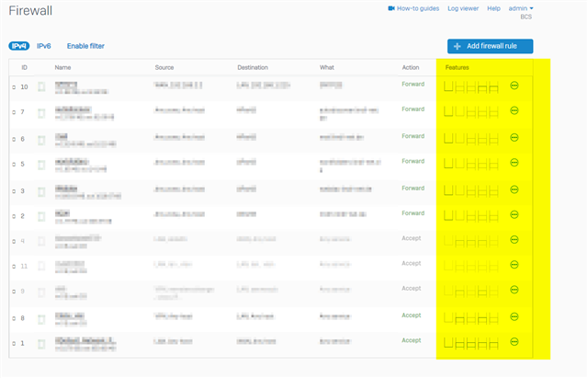Image resolution: width=588 pixels, height=378 pixels.
Task: Open the more-options icon for rule 10
Action: [514, 87]
